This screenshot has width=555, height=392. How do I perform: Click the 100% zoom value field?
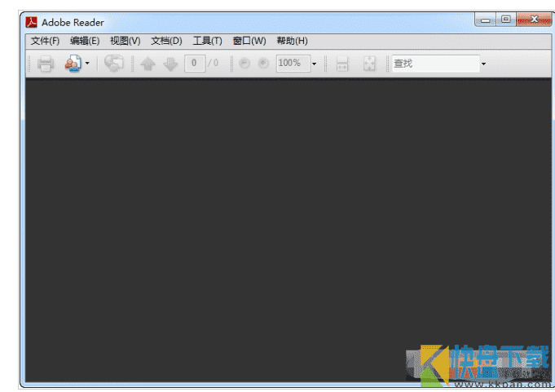293,64
